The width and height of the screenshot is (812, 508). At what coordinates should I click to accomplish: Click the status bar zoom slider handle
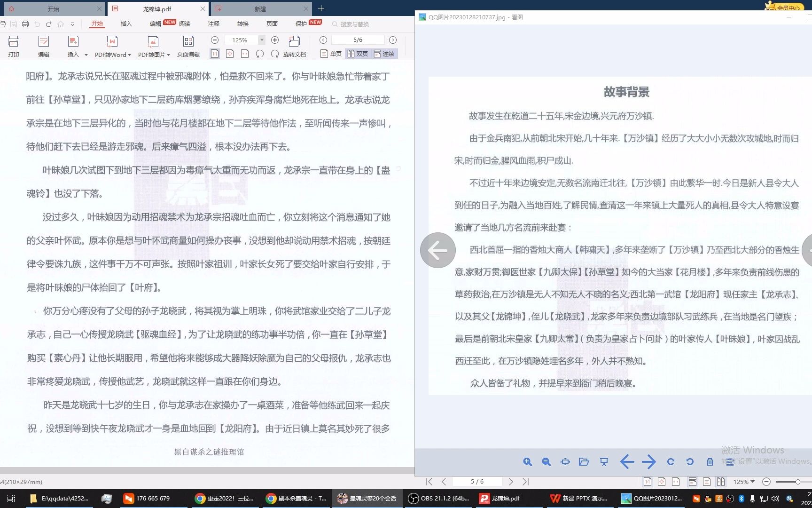797,482
